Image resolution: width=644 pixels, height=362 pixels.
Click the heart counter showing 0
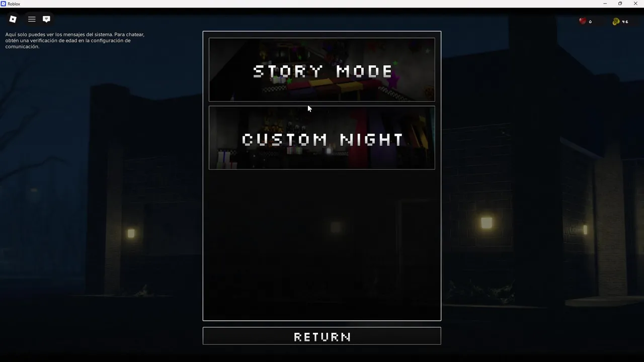(x=590, y=22)
